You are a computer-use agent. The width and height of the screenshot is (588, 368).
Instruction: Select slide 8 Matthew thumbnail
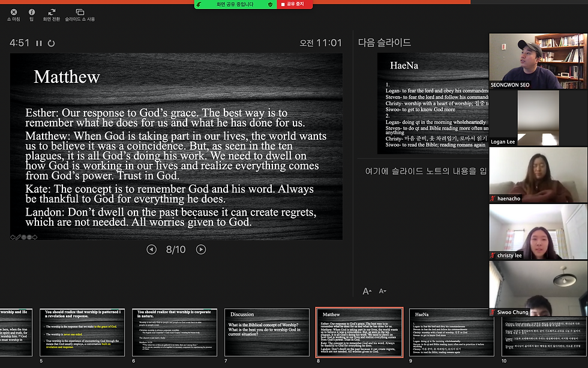coord(359,333)
